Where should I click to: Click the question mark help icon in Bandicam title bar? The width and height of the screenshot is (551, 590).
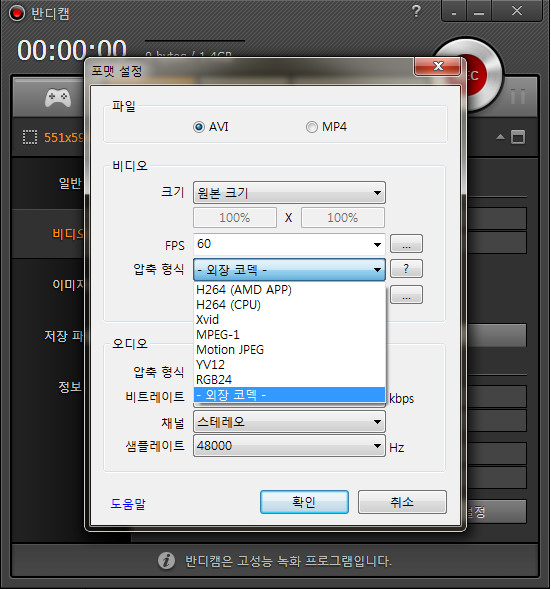(416, 12)
